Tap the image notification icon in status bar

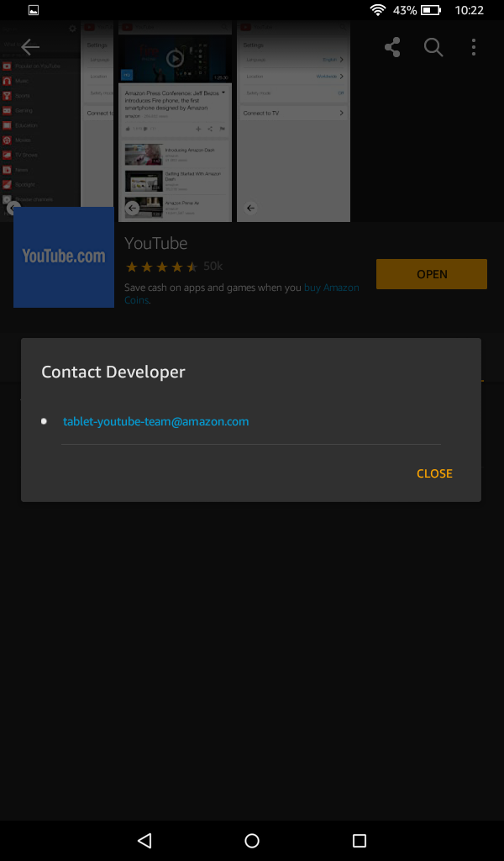pyautogui.click(x=34, y=10)
